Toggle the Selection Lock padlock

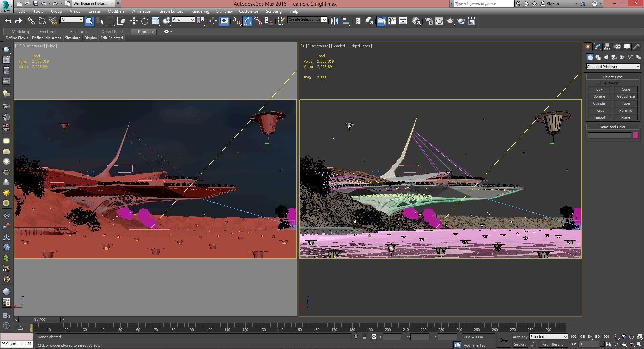point(365,337)
